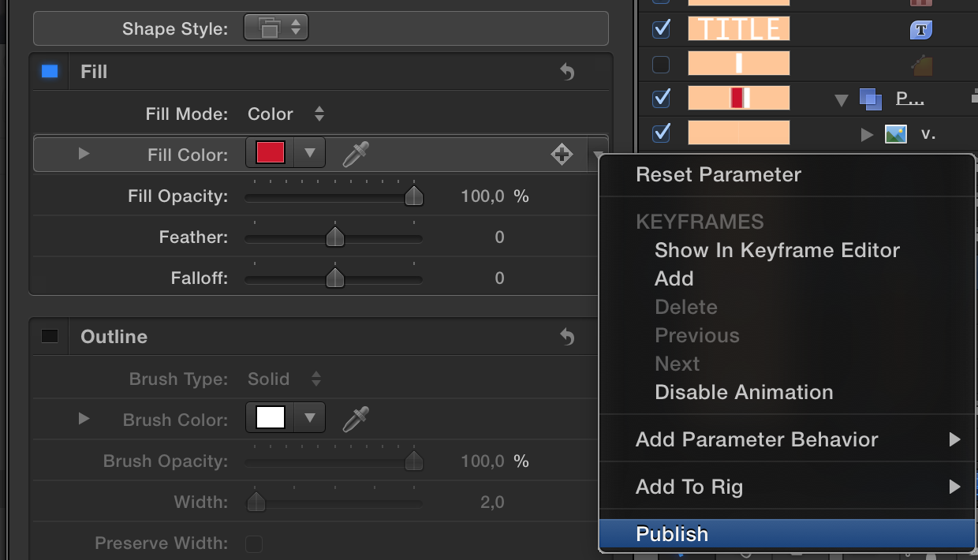Click Show In Keyframe Editor
The height and width of the screenshot is (560, 978).
(777, 250)
